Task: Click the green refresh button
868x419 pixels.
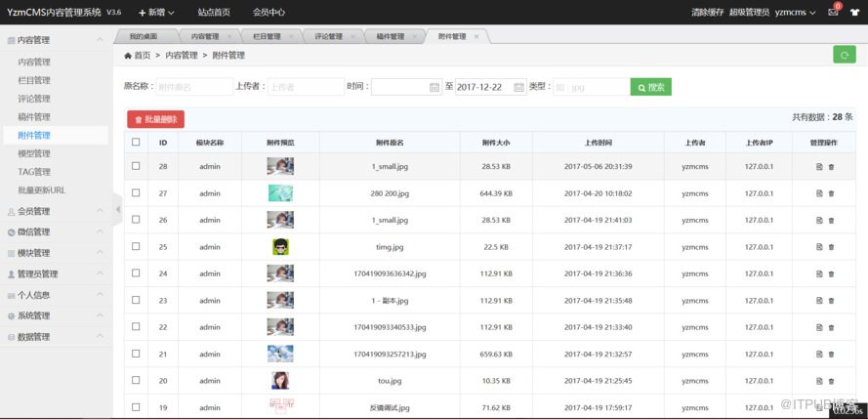Action: (x=845, y=55)
